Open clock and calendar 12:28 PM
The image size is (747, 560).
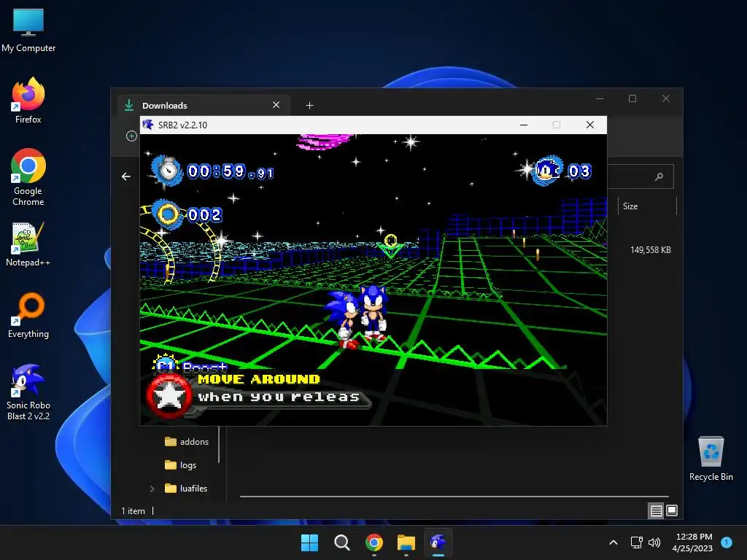[x=694, y=542]
